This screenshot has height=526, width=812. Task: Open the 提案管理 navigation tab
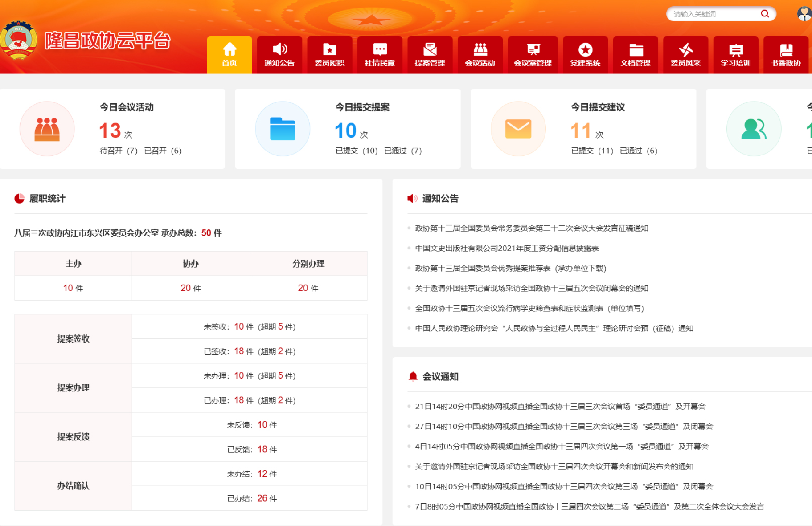(x=430, y=55)
